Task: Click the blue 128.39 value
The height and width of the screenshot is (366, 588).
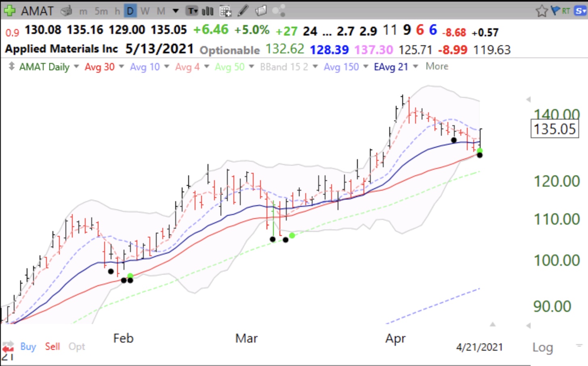Action: pyautogui.click(x=329, y=50)
